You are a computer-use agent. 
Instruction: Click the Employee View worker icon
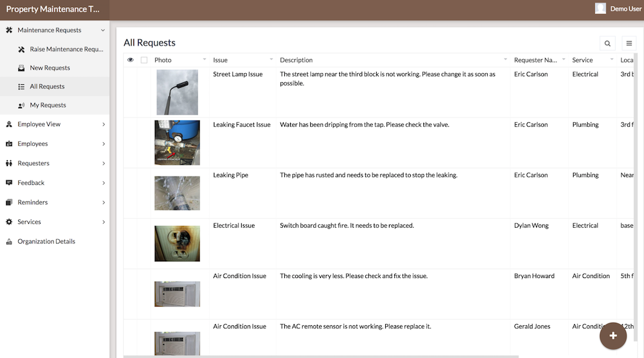[9, 124]
